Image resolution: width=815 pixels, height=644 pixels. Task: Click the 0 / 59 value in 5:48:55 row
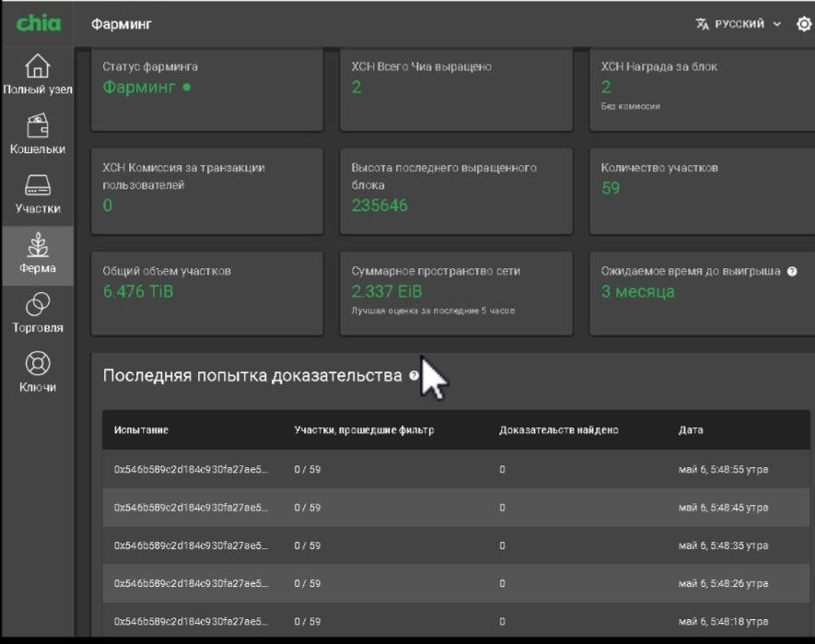[308, 469]
